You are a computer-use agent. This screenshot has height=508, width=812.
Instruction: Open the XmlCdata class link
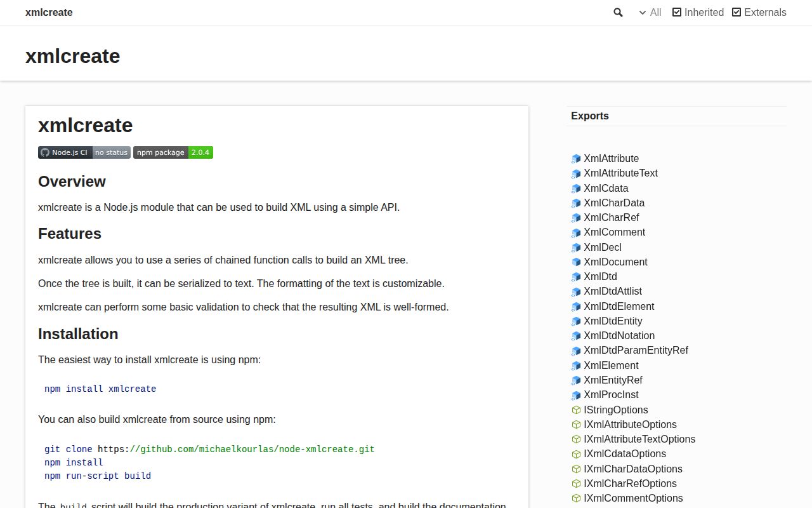[x=606, y=188]
